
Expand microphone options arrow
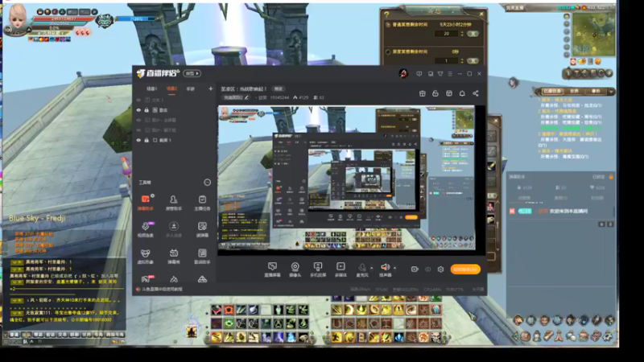click(372, 268)
